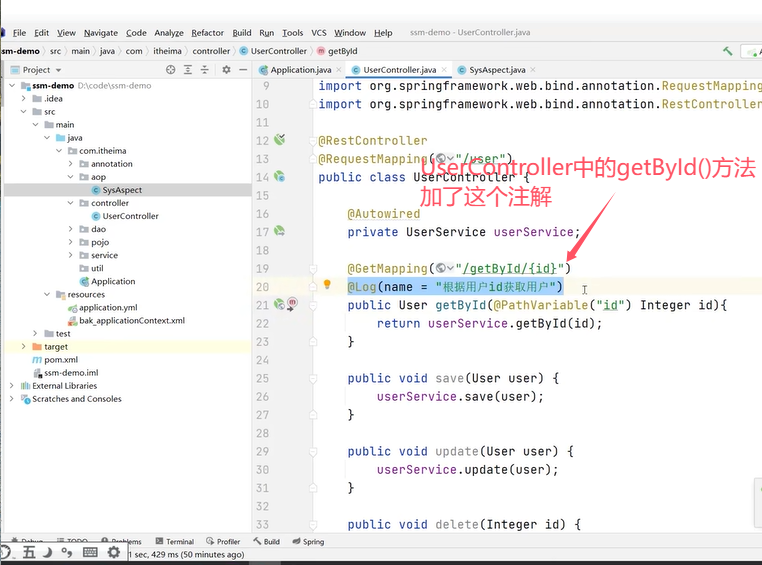Open the Build tool window
The image size is (762, 565).
pos(266,541)
